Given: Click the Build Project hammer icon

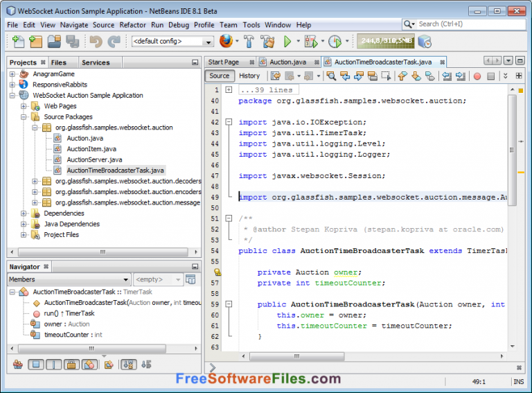Looking at the screenshot, I should tap(249, 42).
